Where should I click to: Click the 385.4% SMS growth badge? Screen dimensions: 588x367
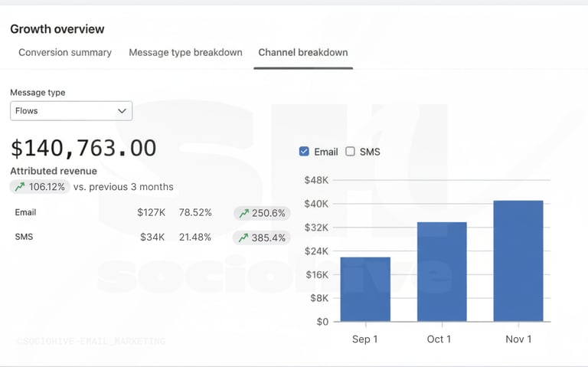262,238
